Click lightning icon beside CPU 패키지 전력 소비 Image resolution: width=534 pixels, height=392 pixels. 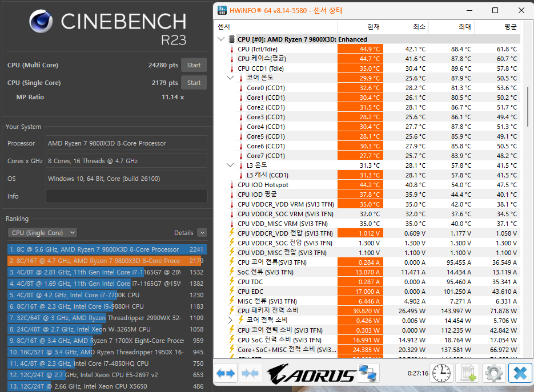click(232, 310)
